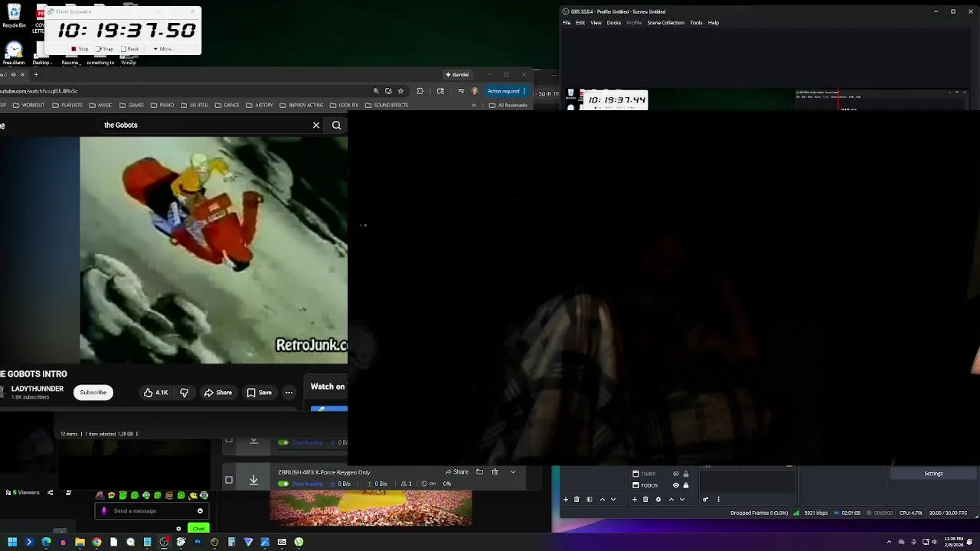Open the Gemini button in browser
Screen dimensions: 980x551
point(457,74)
